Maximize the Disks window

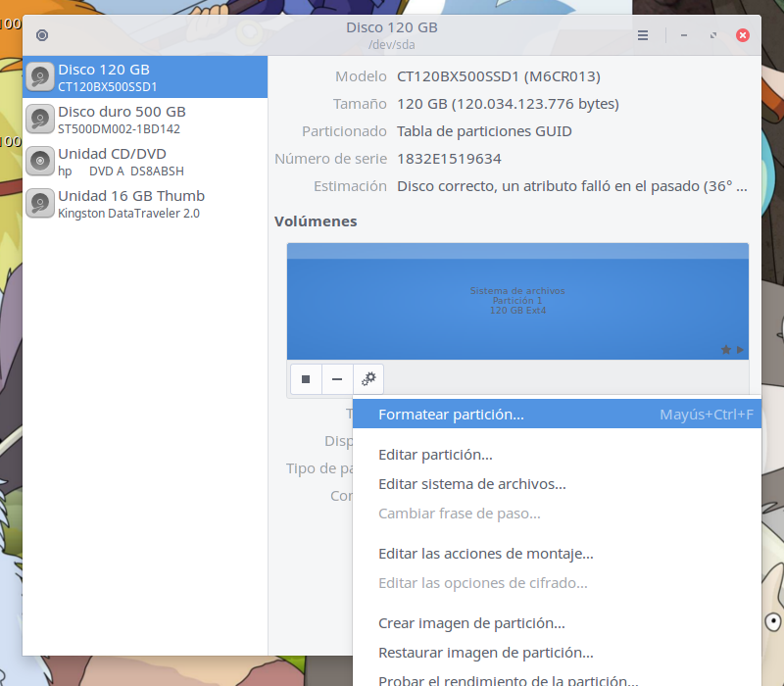[712, 35]
